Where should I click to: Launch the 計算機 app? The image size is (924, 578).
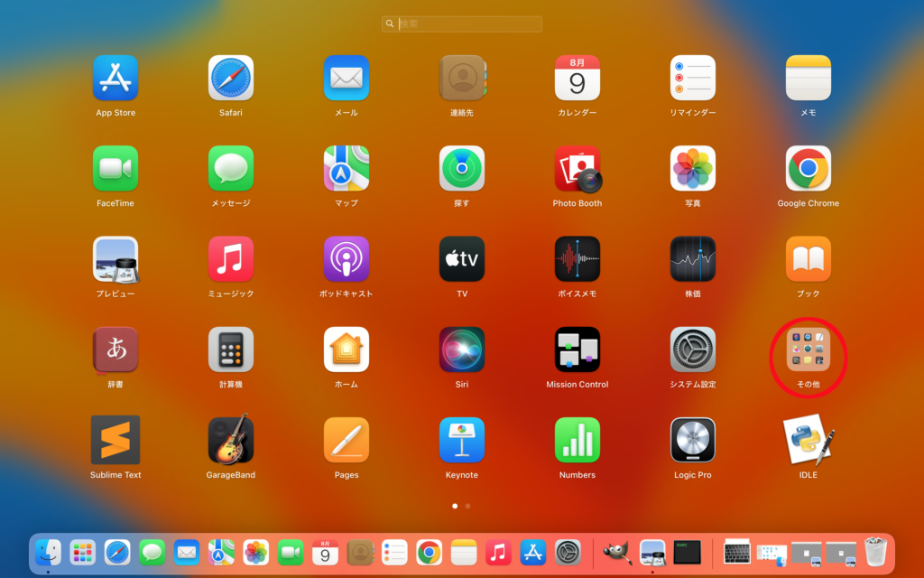point(231,350)
